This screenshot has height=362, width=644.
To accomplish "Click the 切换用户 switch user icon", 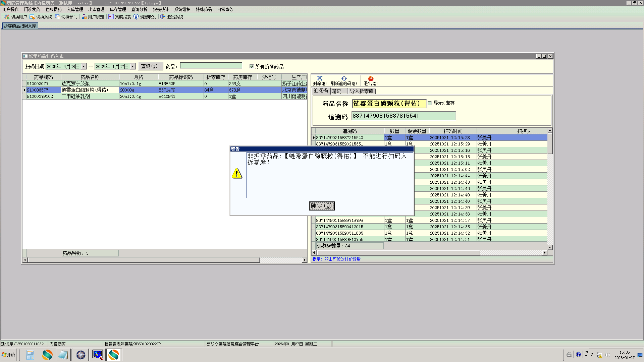I will [x=7, y=17].
